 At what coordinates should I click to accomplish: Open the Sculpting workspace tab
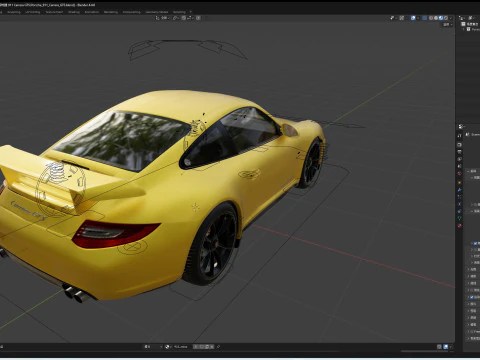[x=14, y=12]
